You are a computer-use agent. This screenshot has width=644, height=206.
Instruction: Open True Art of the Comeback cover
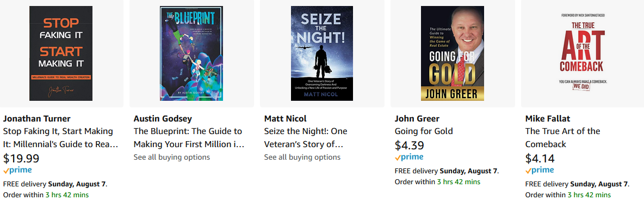click(x=583, y=53)
